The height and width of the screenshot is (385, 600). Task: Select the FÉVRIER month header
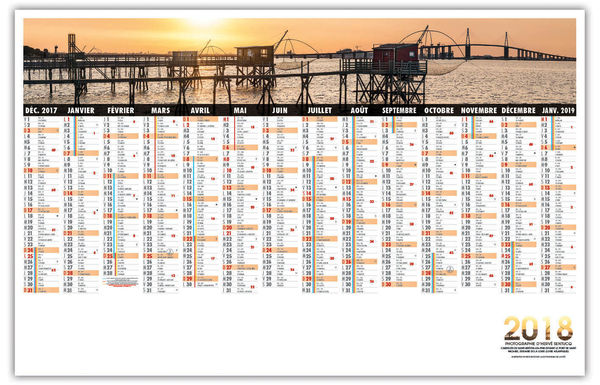click(121, 110)
